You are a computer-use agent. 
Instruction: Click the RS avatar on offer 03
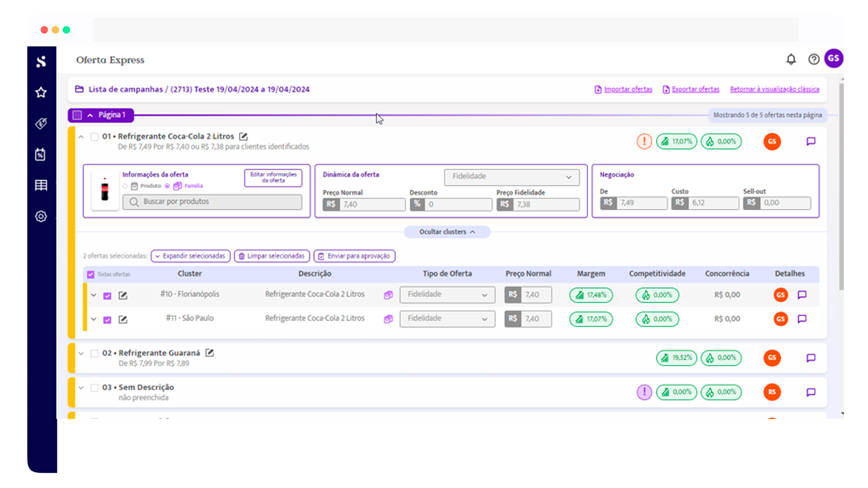pos(772,392)
